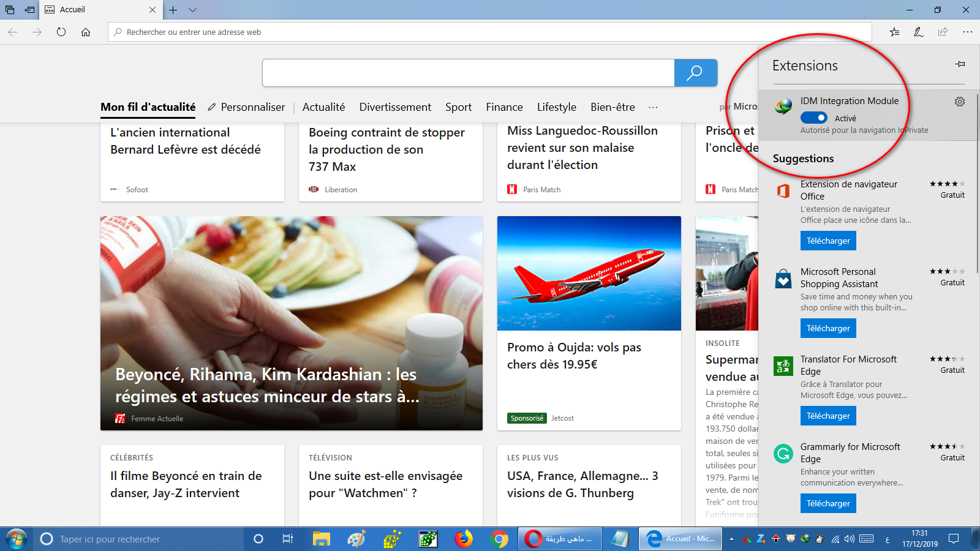Open the Bien-être tab

click(612, 107)
